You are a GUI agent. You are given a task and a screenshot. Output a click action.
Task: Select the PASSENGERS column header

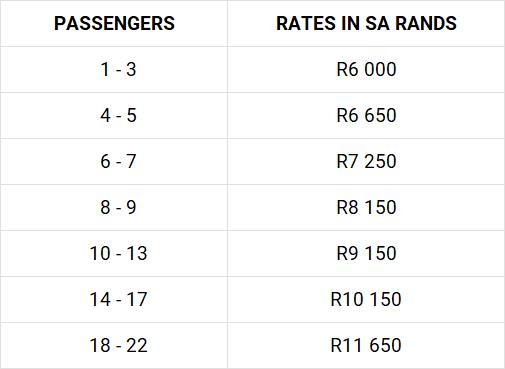tap(114, 23)
